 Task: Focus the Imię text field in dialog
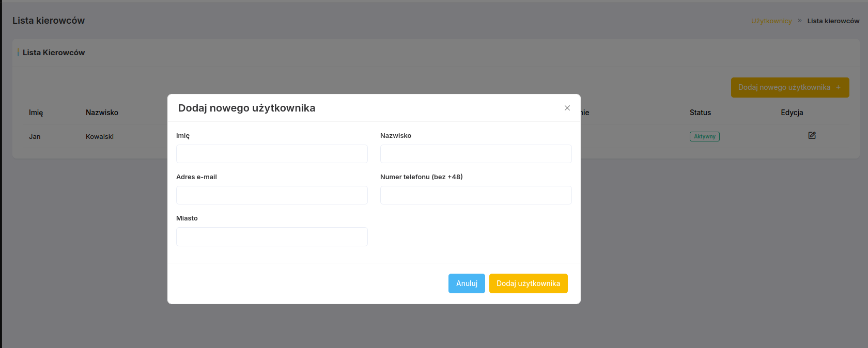(272, 154)
